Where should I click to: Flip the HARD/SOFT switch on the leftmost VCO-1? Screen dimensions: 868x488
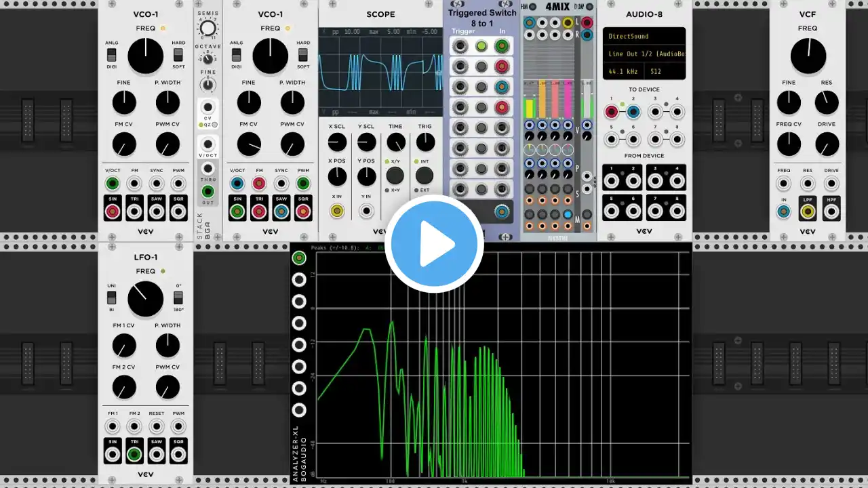point(178,55)
